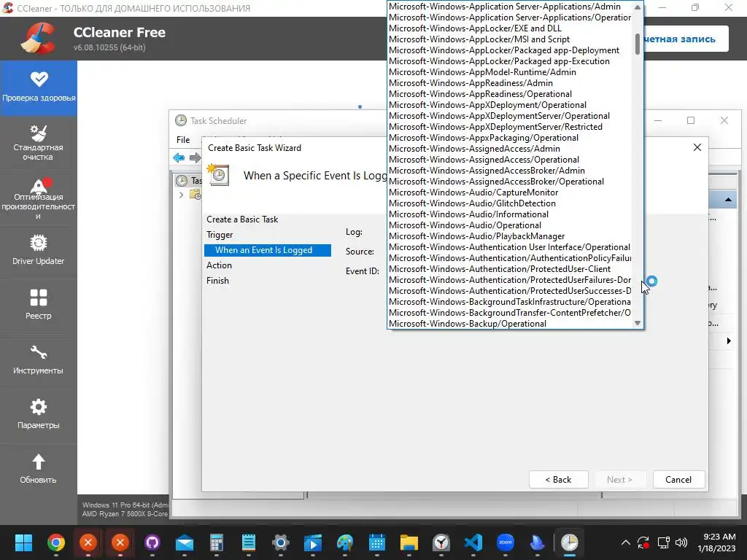Expand the Task Scheduler tree node
The image size is (747, 560).
(182, 195)
